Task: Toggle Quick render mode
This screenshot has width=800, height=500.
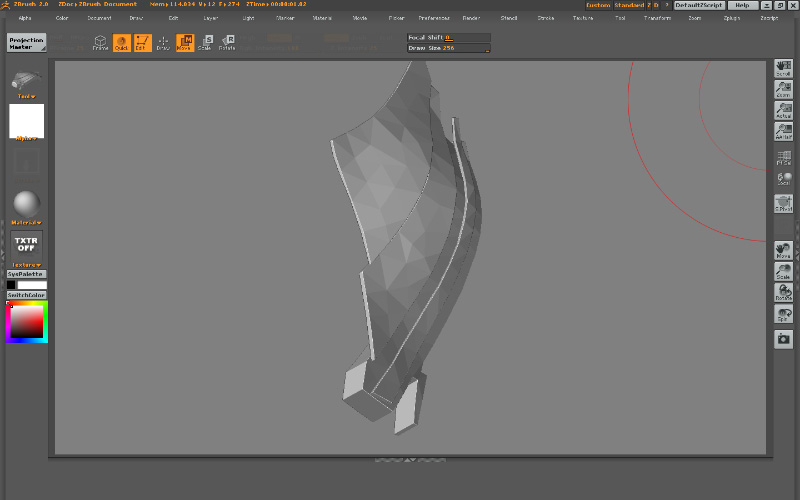Action: click(x=121, y=42)
